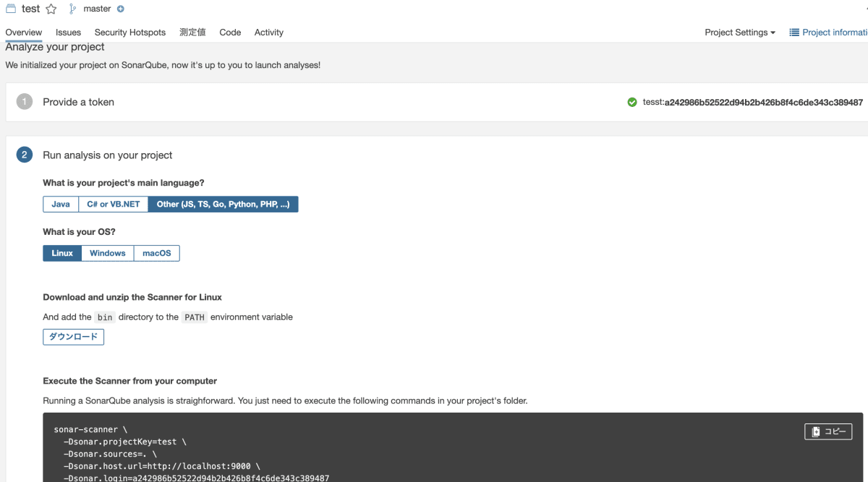Expand the Project Settings dropdown

(x=740, y=33)
